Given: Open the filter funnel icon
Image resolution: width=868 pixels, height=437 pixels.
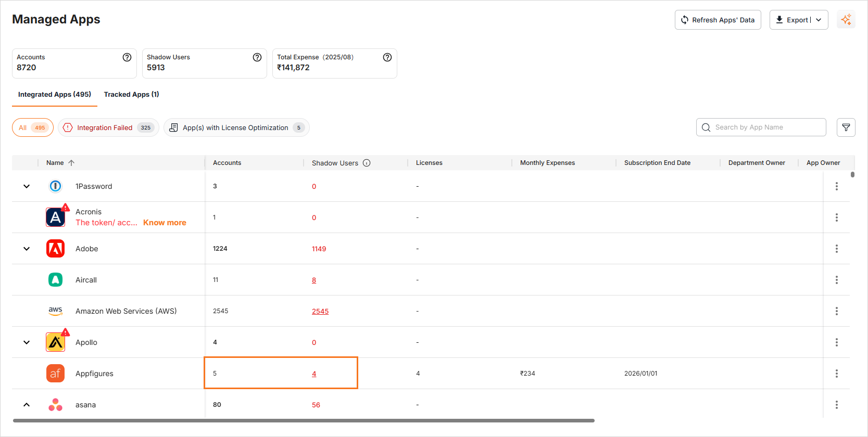Looking at the screenshot, I should pos(846,127).
